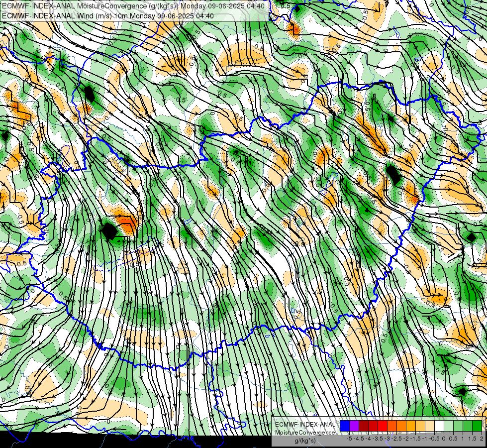Screen dimensions: 487x448
Task: Choose legend swatch between -2.5 and -2
Action: pyautogui.click(x=401, y=426)
